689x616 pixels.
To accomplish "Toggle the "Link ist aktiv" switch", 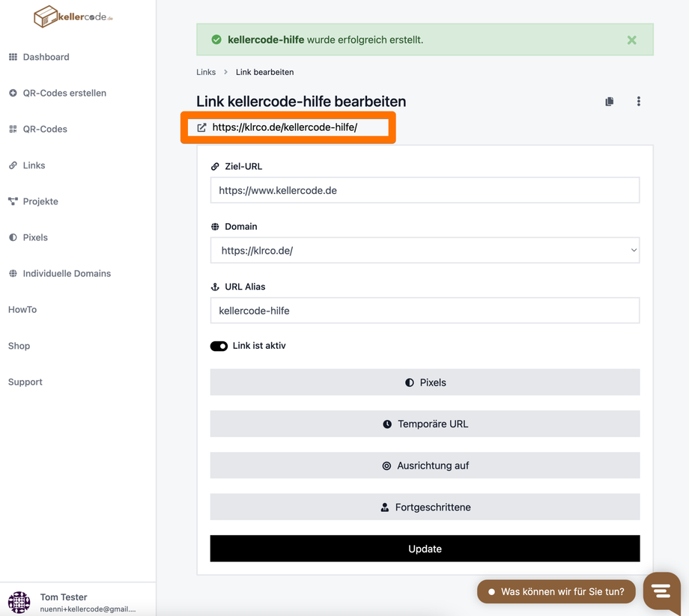I will pyautogui.click(x=219, y=346).
